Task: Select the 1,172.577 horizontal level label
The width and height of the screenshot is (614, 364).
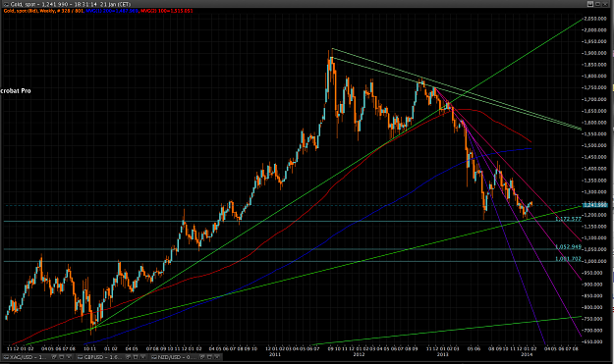Action: click(568, 219)
